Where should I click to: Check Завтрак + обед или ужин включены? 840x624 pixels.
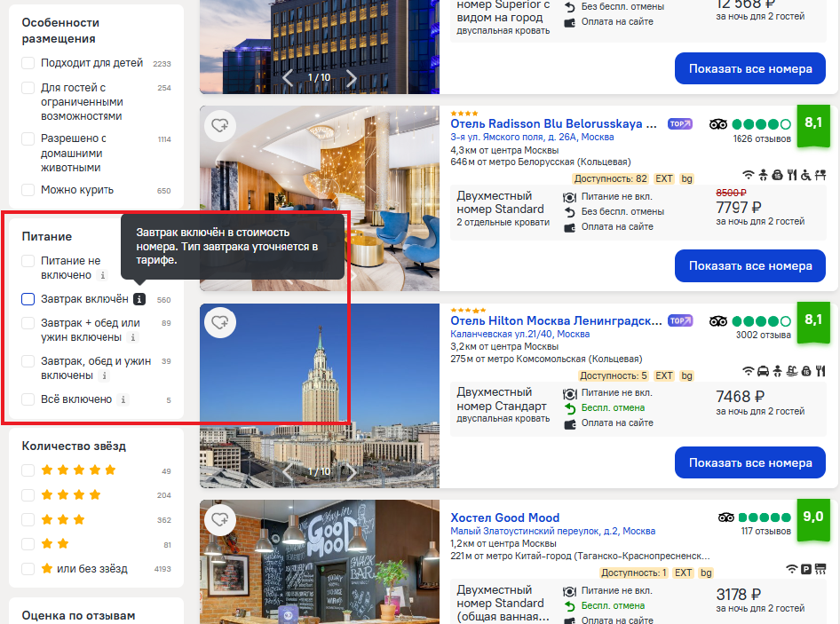click(28, 323)
